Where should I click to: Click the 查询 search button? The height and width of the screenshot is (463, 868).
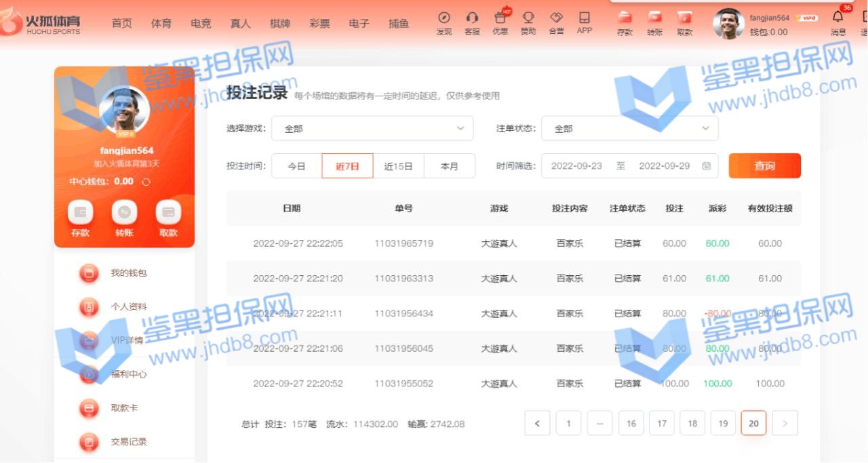point(764,166)
